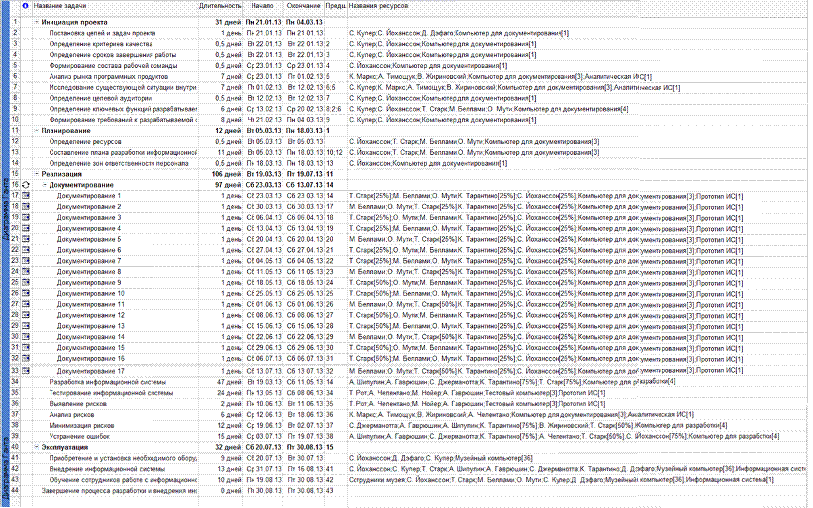Select task Определение зон ответственности персонала
813x508 pixels.
pyautogui.click(x=119, y=163)
